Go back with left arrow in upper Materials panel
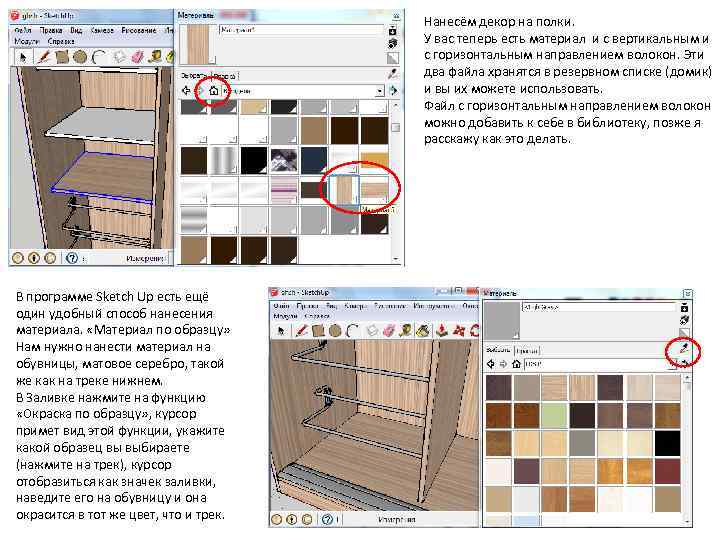Screen dimensions: 720x540 (x=186, y=91)
